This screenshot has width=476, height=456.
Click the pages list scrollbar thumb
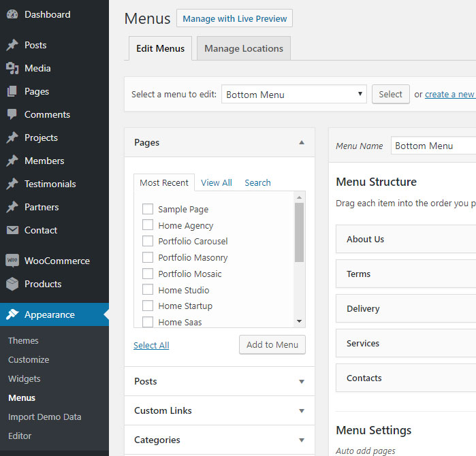[299, 232]
